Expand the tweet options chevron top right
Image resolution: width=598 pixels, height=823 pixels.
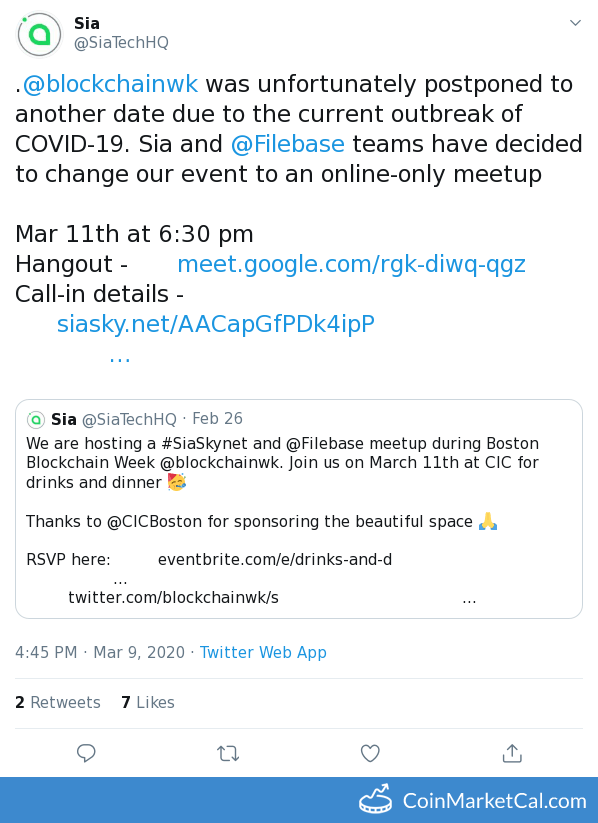(x=575, y=22)
